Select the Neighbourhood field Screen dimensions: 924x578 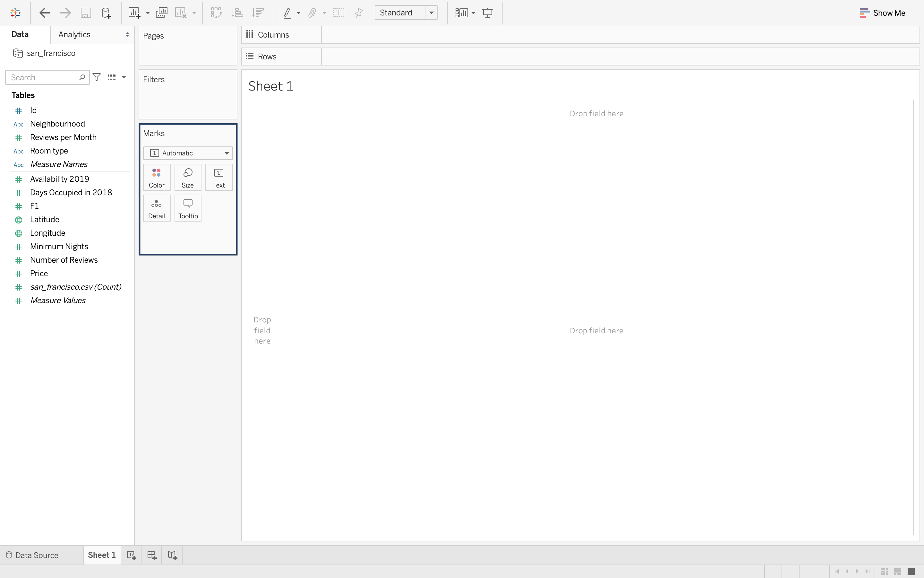tap(58, 124)
